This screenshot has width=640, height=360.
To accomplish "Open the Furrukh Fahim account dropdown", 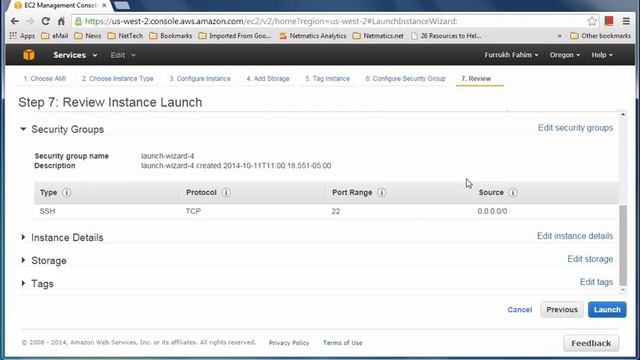I will click(511, 55).
